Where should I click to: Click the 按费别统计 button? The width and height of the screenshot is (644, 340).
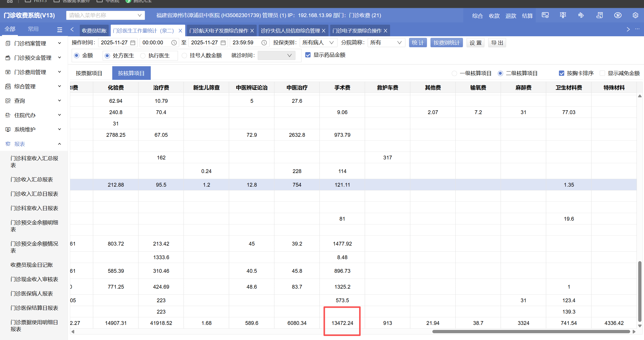pyautogui.click(x=446, y=43)
